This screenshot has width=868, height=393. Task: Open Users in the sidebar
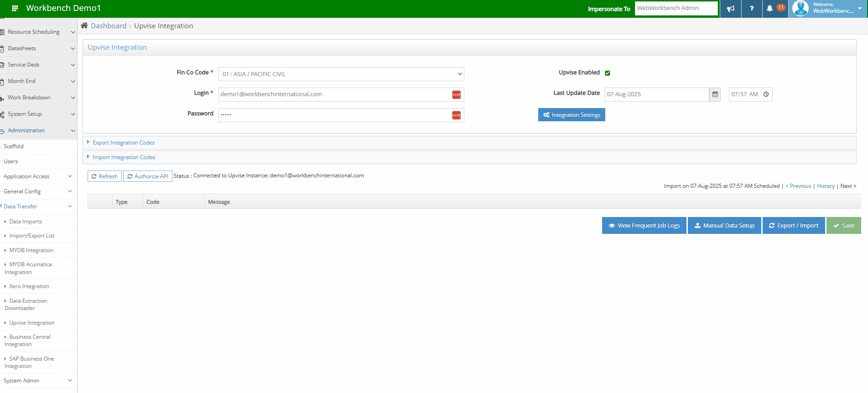tap(11, 161)
